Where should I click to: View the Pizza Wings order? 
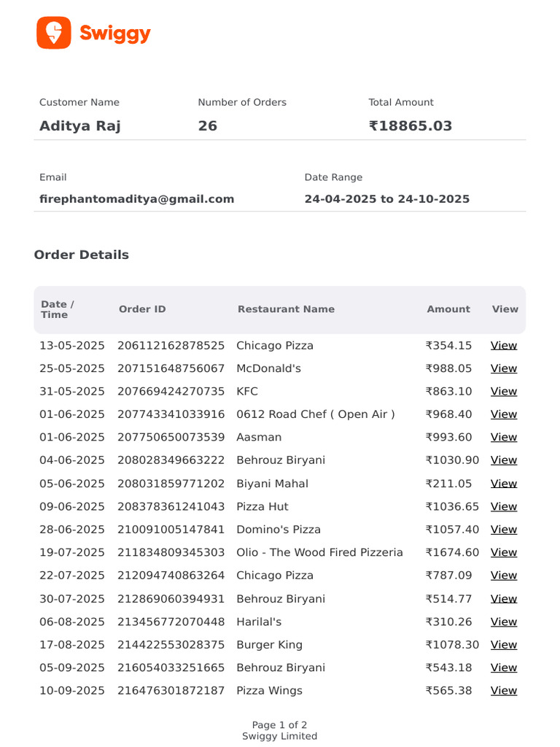[x=504, y=690]
